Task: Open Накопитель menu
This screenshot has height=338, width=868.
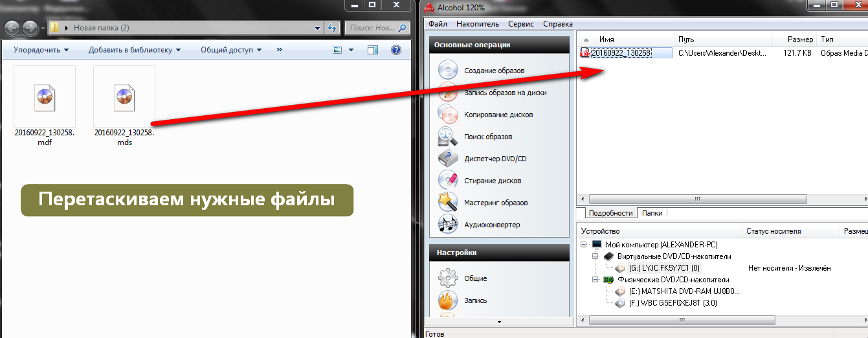Action: click(x=478, y=24)
